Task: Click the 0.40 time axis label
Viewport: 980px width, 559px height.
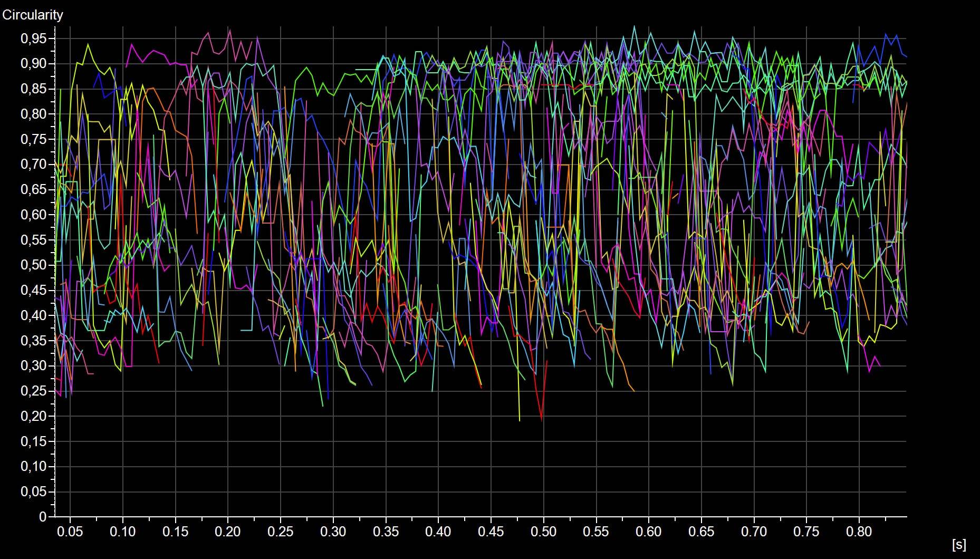Action: tap(438, 532)
